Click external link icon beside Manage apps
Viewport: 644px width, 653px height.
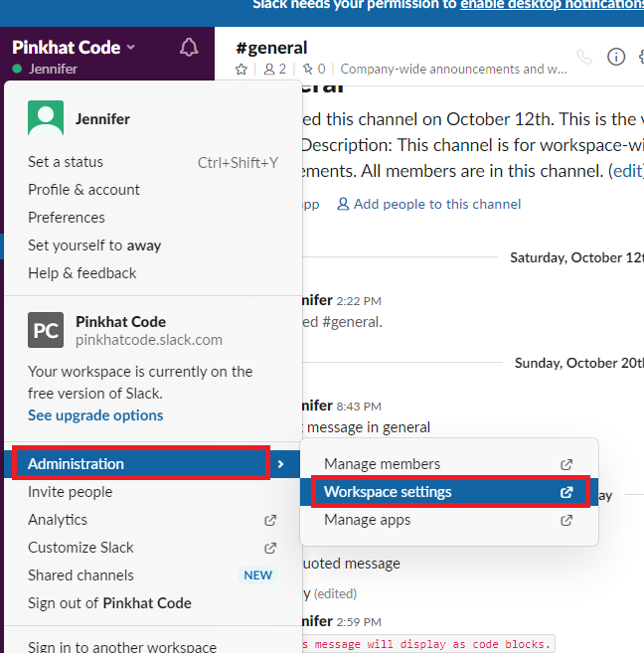click(566, 520)
